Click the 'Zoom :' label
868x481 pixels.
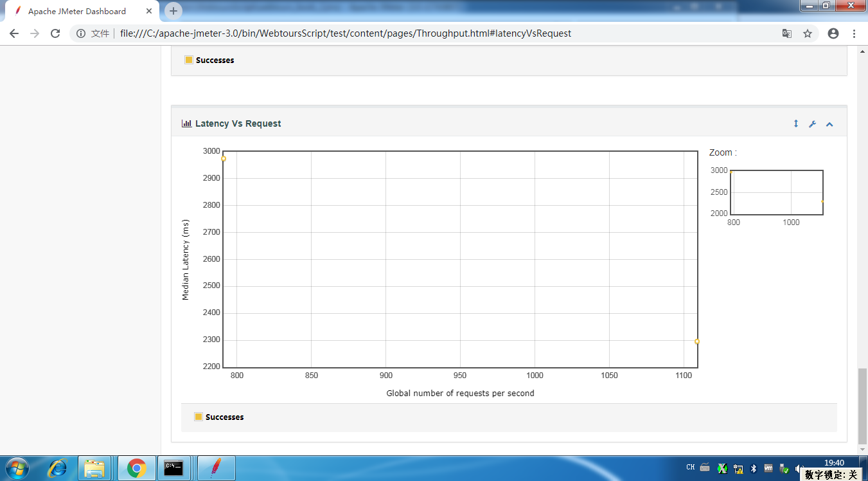[723, 152]
